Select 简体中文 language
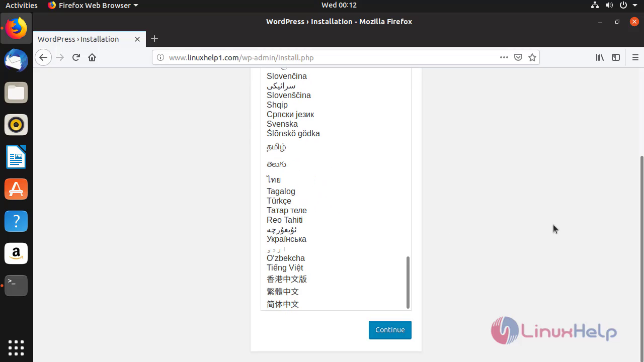Viewport: 644px width, 362px height. (x=283, y=304)
